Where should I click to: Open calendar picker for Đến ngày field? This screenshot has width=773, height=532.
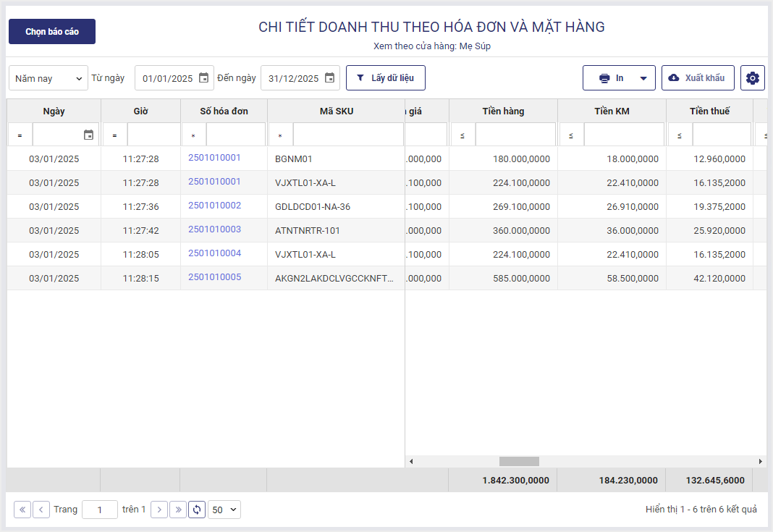pos(329,78)
